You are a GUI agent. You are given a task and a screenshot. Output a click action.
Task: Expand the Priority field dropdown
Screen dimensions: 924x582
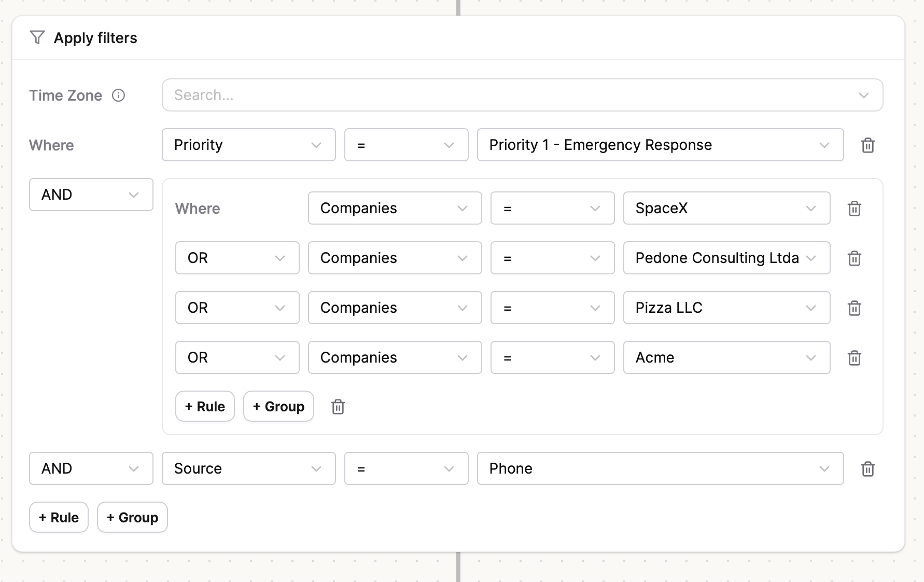(249, 145)
